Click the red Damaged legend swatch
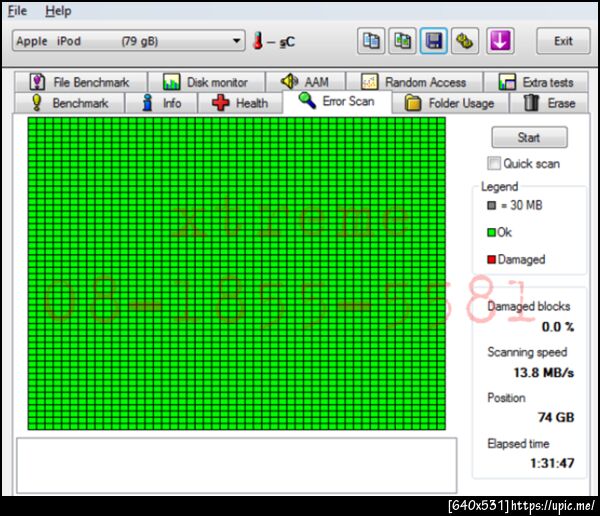Image resolution: width=600 pixels, height=516 pixels. click(x=491, y=260)
